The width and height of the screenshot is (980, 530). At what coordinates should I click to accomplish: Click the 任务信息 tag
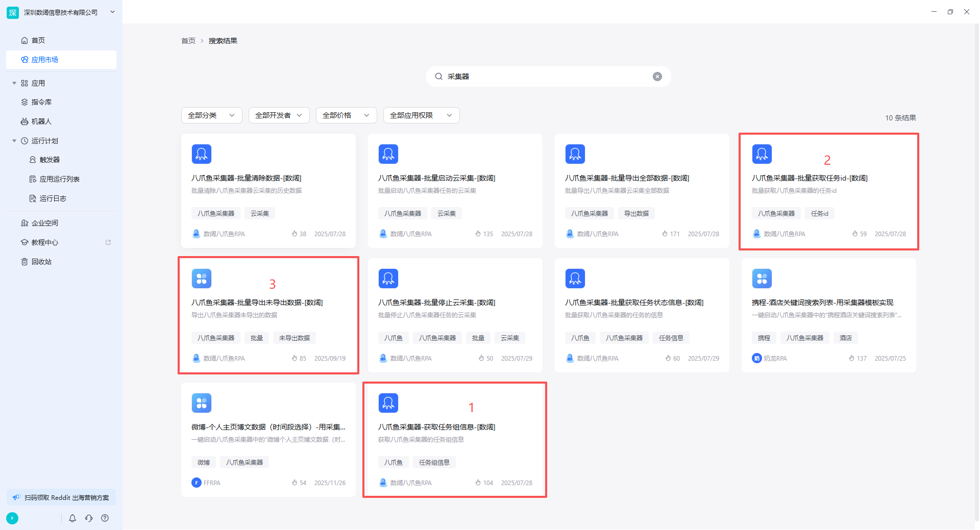coord(671,338)
